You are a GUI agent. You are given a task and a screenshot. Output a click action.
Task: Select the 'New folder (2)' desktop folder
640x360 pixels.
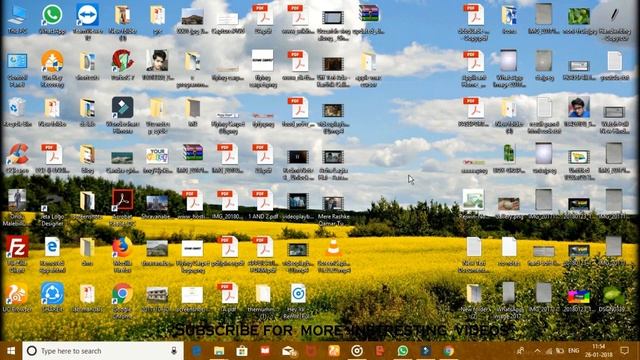pos(474,300)
